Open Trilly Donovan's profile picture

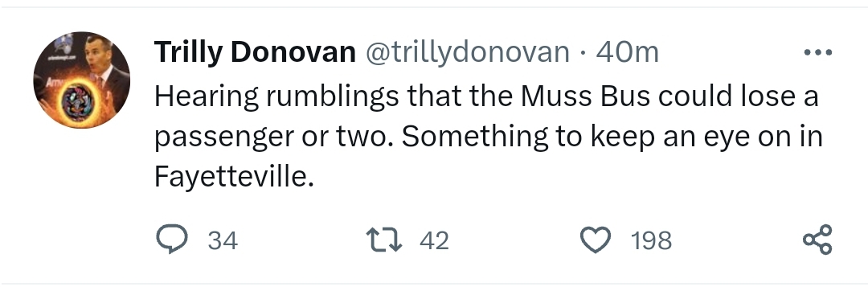[x=81, y=80]
